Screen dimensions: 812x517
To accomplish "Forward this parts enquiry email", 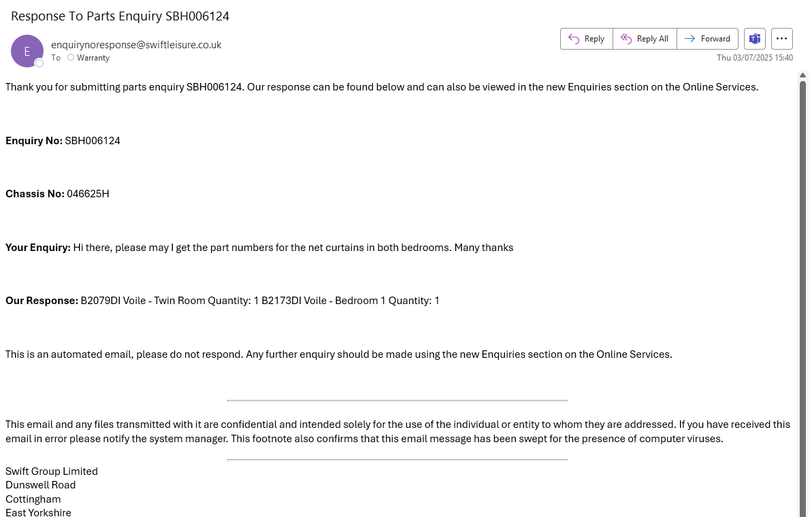I will pos(707,39).
